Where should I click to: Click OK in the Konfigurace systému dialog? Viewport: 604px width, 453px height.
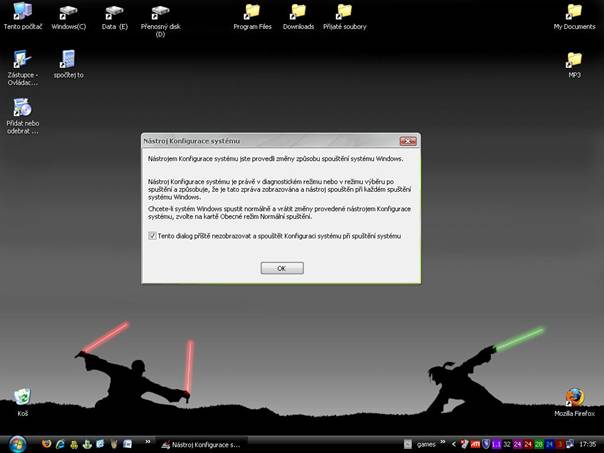click(282, 268)
